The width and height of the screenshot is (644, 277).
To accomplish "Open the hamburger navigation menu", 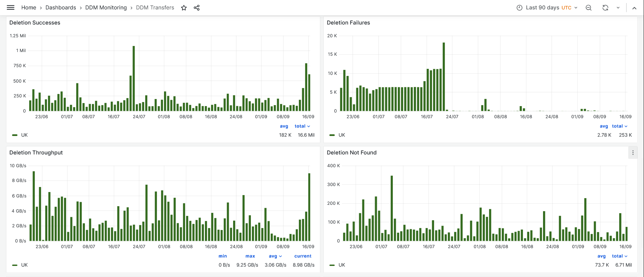I will (x=11, y=7).
